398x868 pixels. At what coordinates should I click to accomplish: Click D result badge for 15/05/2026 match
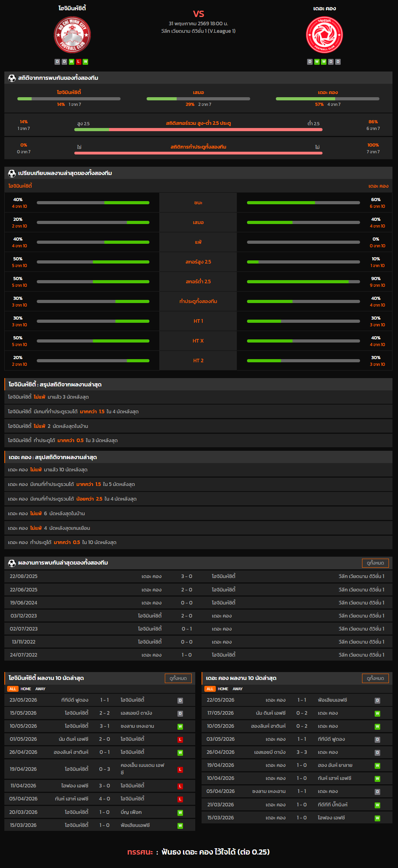[x=180, y=714]
